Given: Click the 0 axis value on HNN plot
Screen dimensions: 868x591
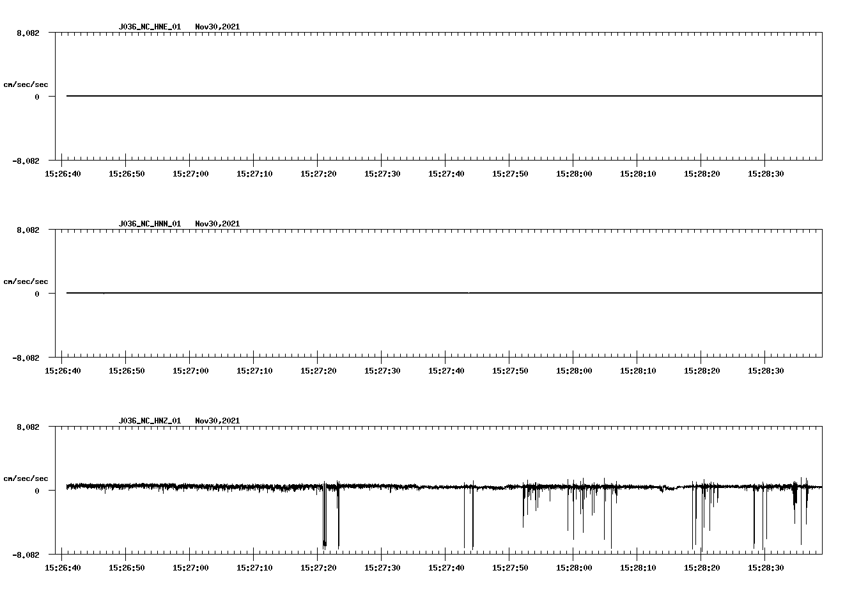Looking at the screenshot, I should (37, 294).
